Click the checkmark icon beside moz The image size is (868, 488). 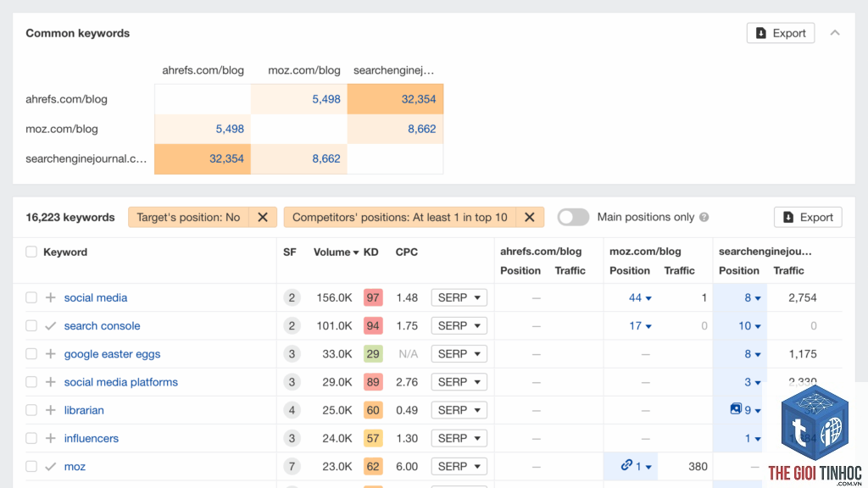pos(50,467)
